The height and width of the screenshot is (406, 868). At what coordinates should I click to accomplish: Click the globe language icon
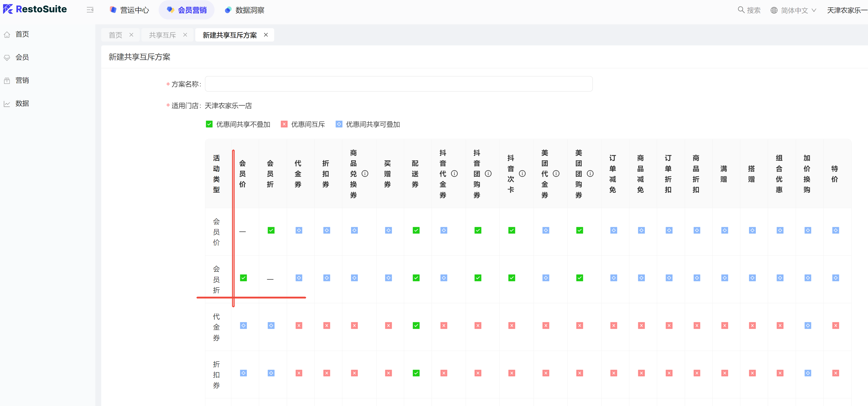pos(774,11)
